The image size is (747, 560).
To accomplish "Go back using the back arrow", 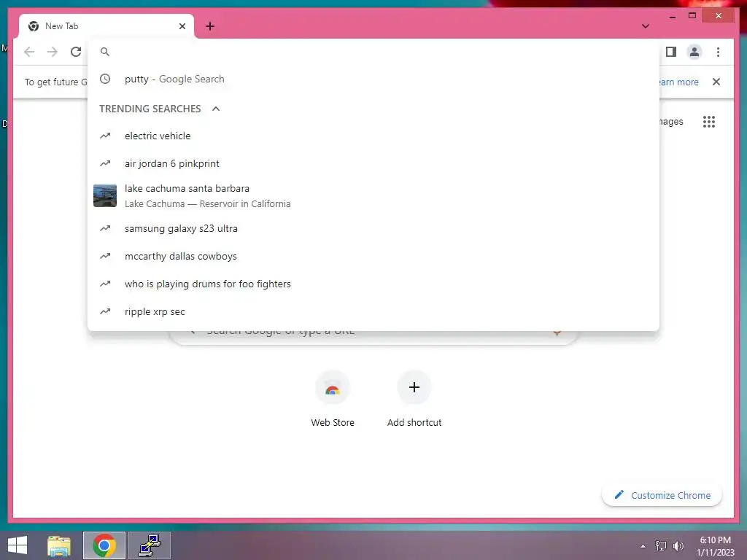I will [29, 52].
